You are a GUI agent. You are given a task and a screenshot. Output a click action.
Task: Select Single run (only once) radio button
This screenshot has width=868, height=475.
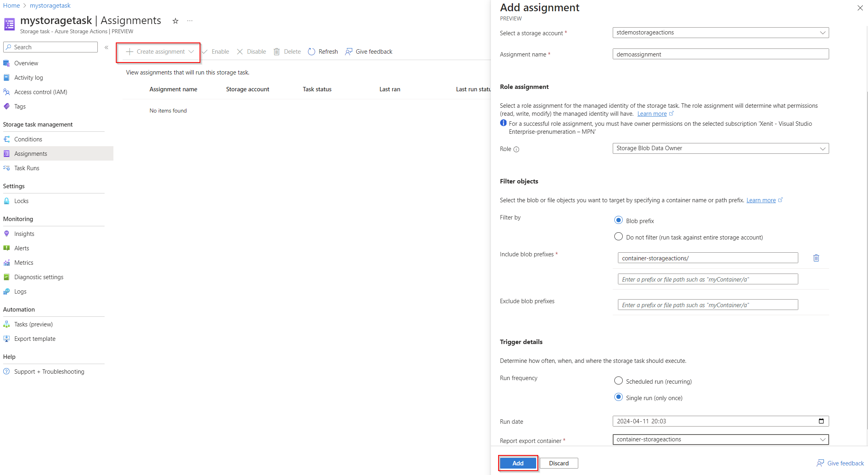[x=618, y=397]
